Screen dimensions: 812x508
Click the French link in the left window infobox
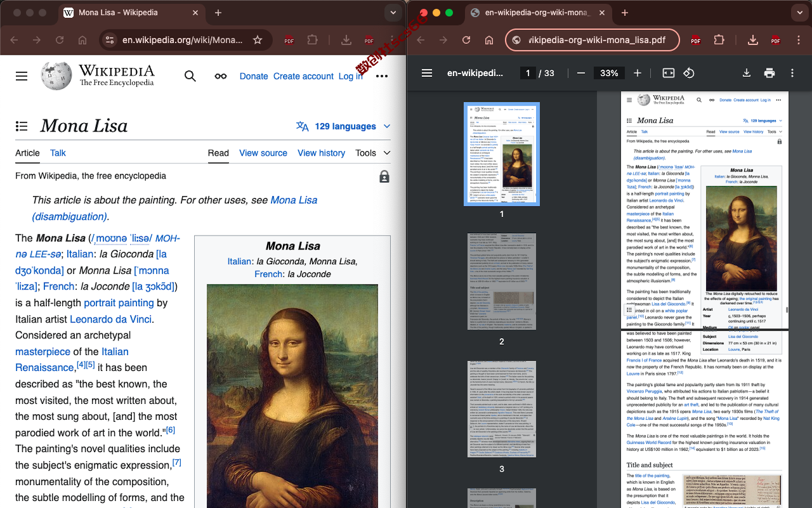click(268, 274)
